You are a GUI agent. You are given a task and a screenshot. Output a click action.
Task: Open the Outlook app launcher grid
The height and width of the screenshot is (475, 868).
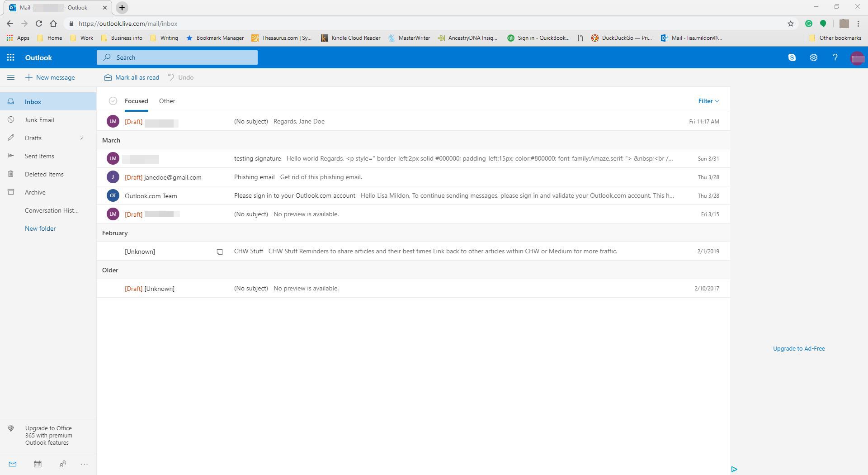coord(11,57)
